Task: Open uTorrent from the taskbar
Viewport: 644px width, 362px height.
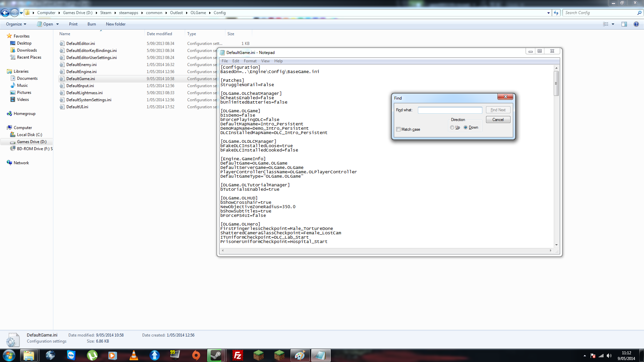Action: (x=92, y=355)
